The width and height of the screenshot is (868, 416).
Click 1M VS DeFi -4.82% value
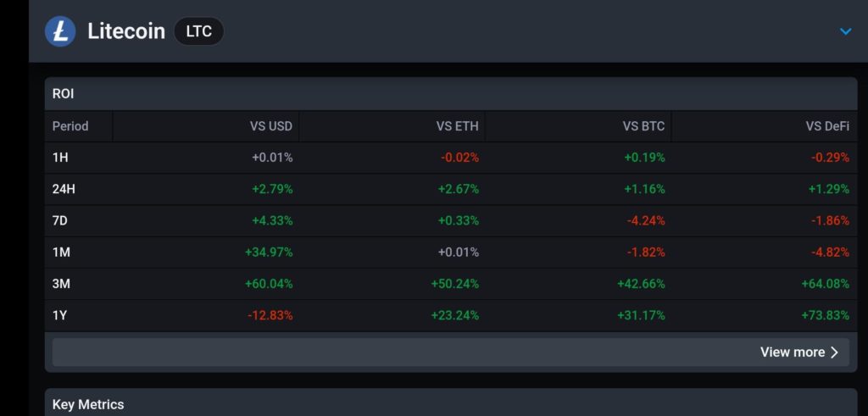pyautogui.click(x=831, y=252)
